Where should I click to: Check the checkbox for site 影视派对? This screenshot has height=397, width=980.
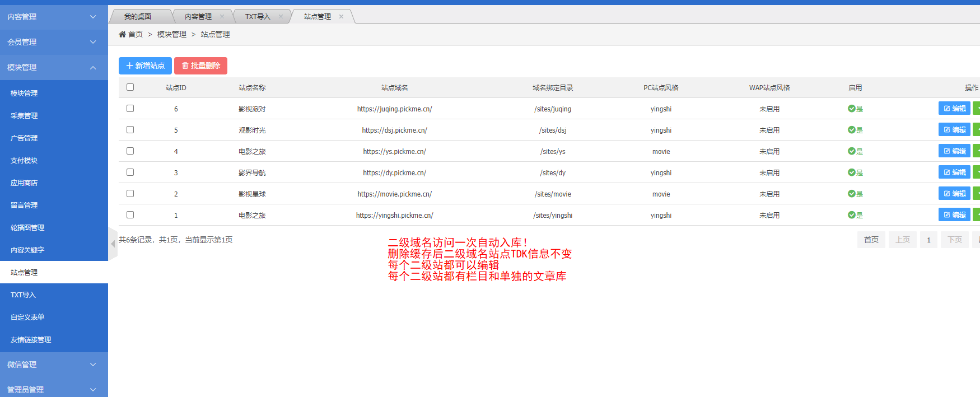[x=130, y=109]
